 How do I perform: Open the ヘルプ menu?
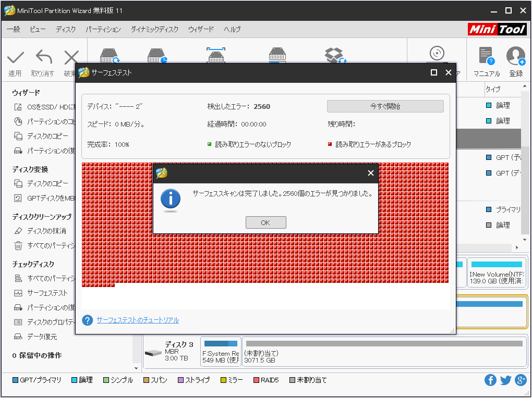coord(232,29)
